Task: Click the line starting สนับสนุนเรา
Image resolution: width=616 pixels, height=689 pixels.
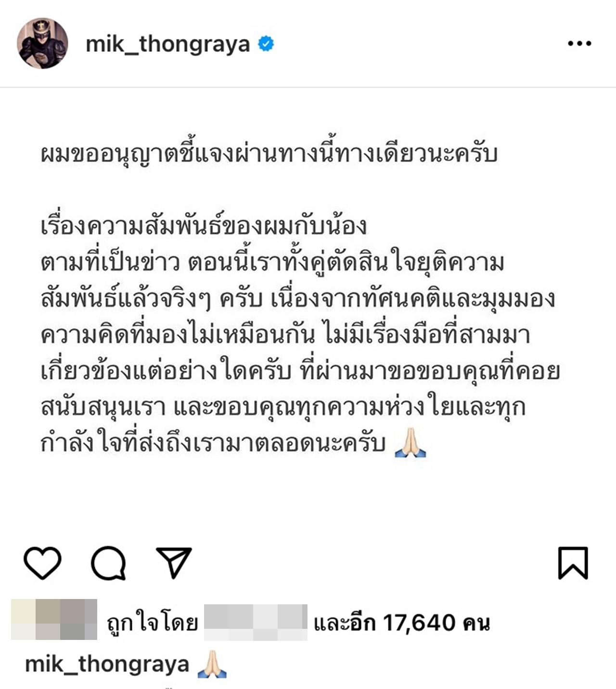Action: pos(282,407)
